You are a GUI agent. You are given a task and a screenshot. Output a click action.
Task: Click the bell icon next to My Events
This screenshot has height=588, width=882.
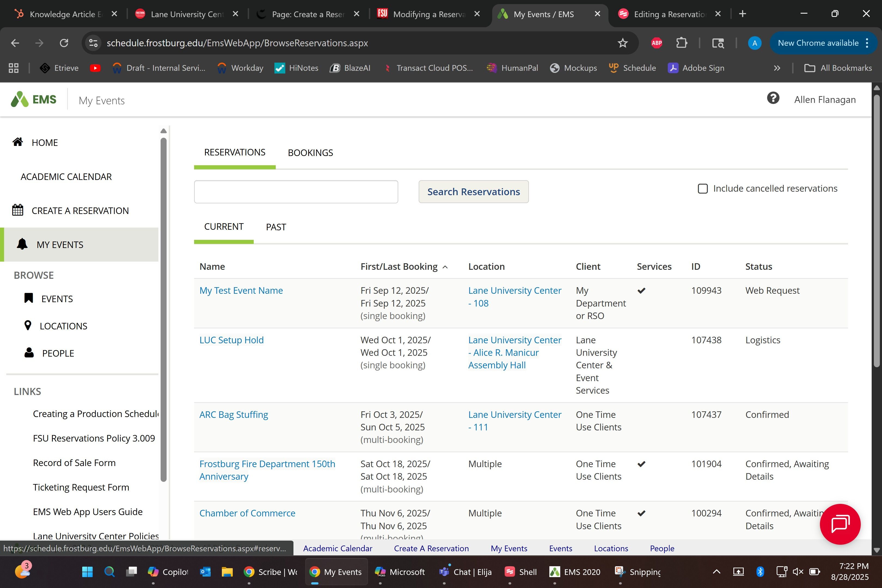tap(22, 244)
